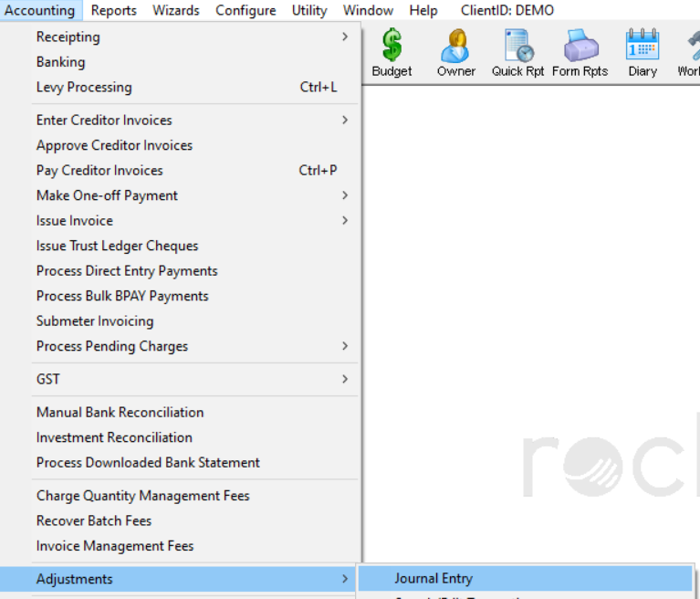Select Process Direct Entry Payments

pos(180,270)
